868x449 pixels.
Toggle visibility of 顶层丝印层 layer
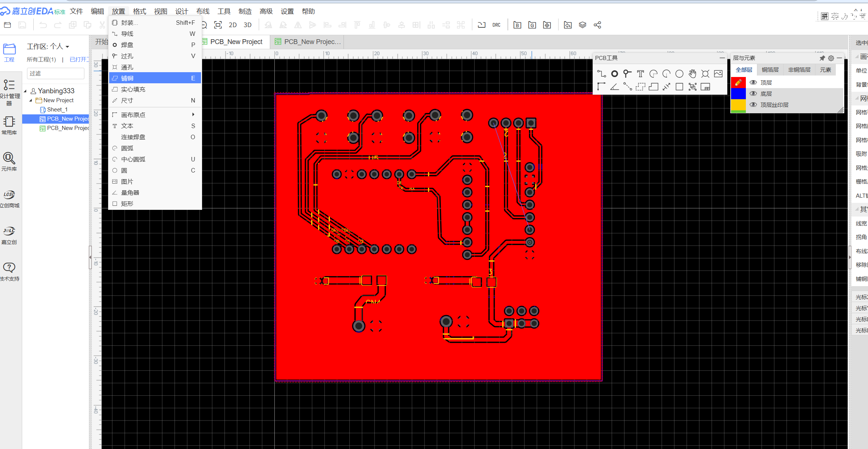[x=753, y=105]
